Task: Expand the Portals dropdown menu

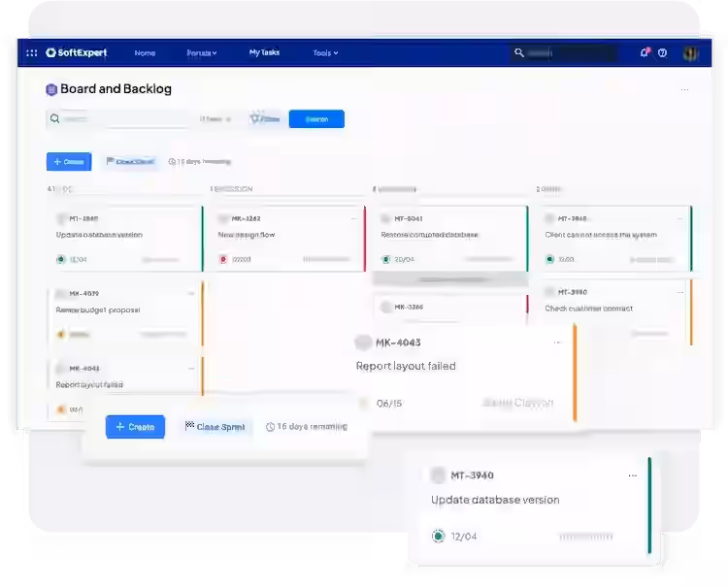Action: 202,53
